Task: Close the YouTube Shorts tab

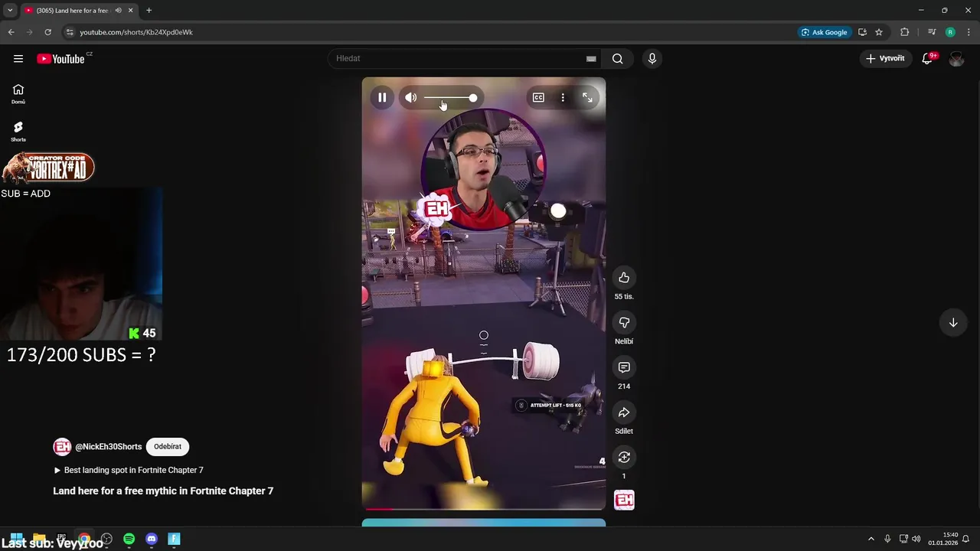Action: 131,11
